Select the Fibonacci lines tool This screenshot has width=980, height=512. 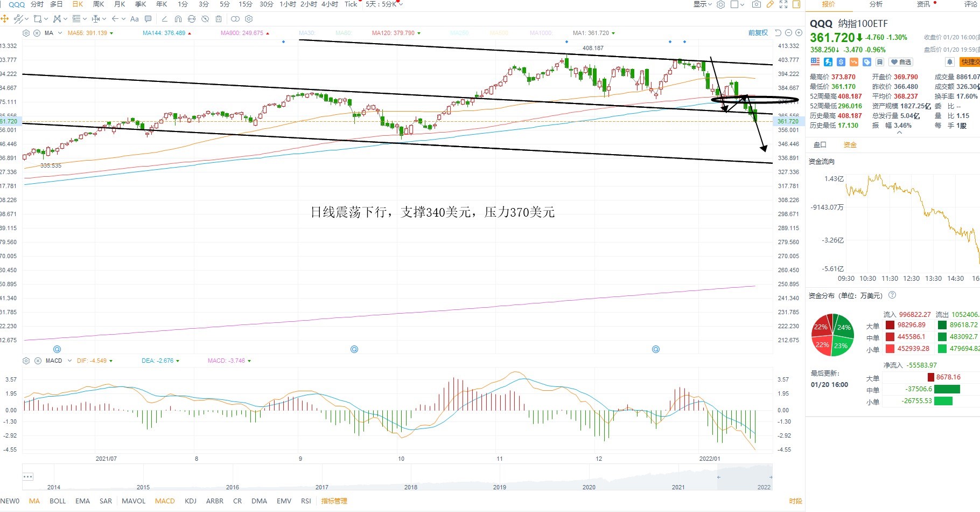tap(76, 19)
